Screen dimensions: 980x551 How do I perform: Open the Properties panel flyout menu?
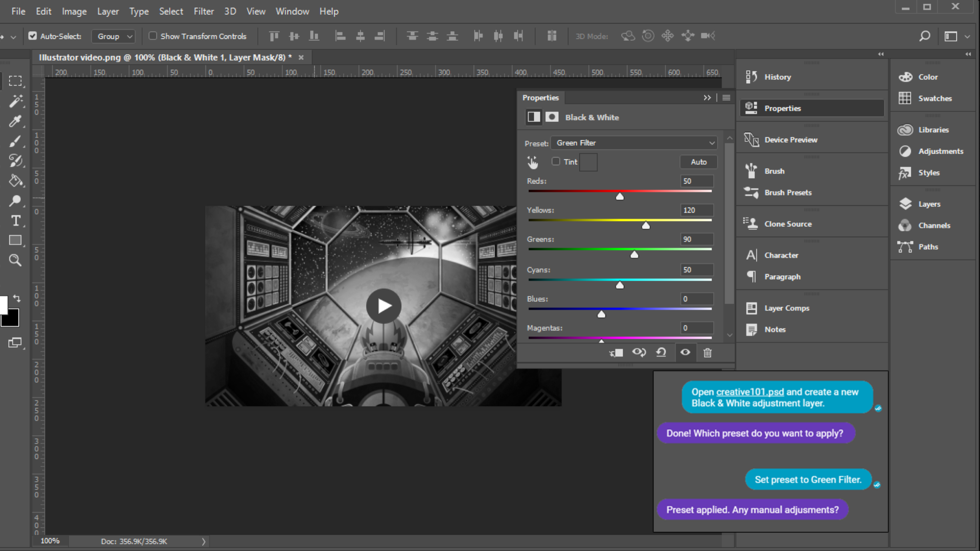(x=726, y=98)
